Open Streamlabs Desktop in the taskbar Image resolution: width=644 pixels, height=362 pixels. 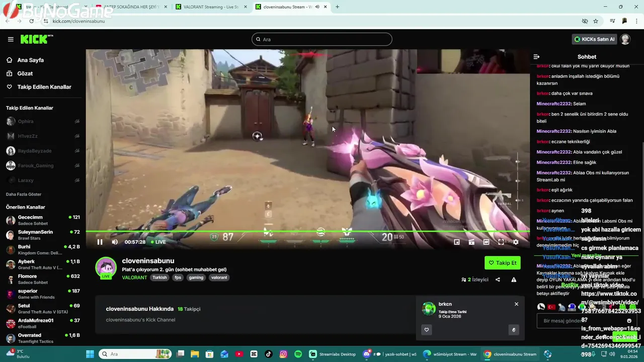(333, 354)
